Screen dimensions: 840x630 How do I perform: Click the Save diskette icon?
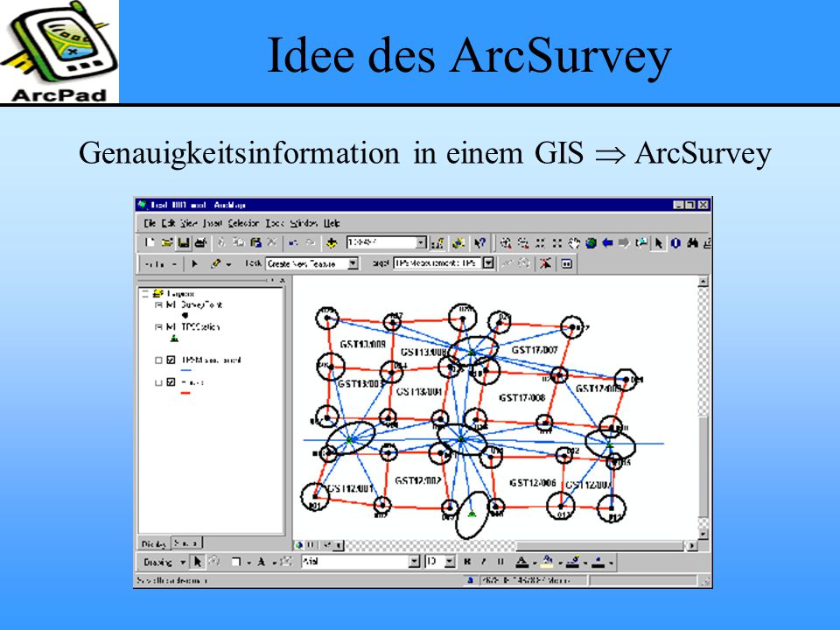[184, 242]
